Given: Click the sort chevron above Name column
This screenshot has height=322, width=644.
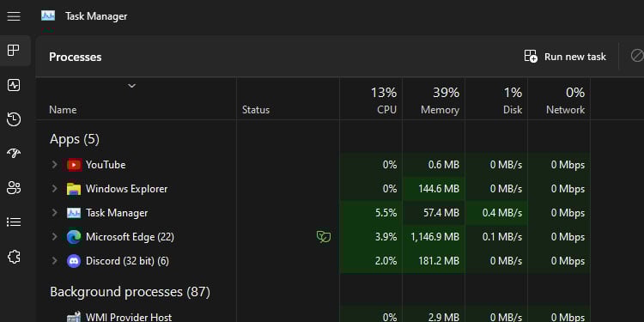Looking at the screenshot, I should tap(131, 86).
